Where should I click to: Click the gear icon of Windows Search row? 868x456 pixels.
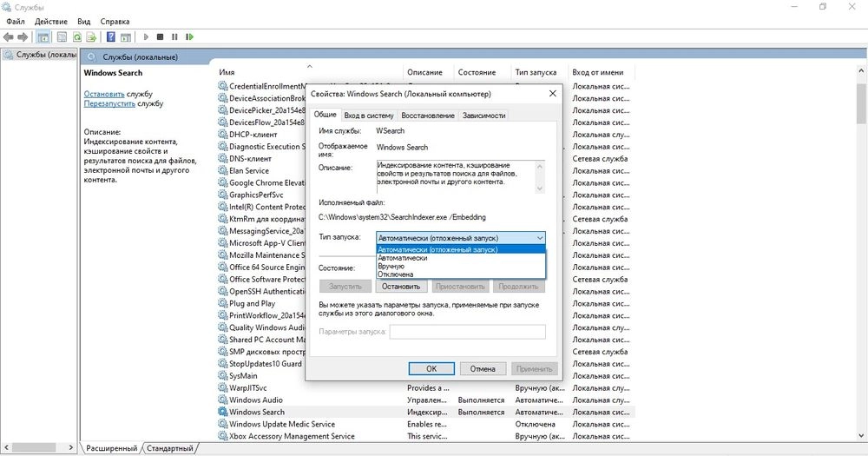click(222, 412)
